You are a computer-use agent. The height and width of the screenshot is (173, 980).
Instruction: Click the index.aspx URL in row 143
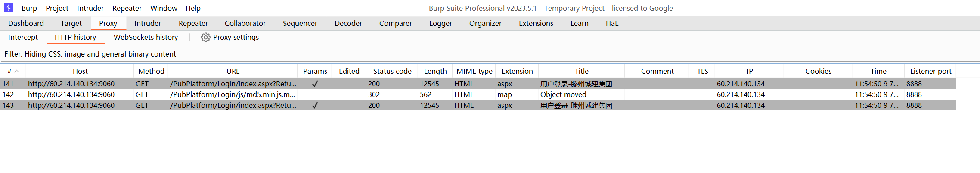(x=233, y=105)
